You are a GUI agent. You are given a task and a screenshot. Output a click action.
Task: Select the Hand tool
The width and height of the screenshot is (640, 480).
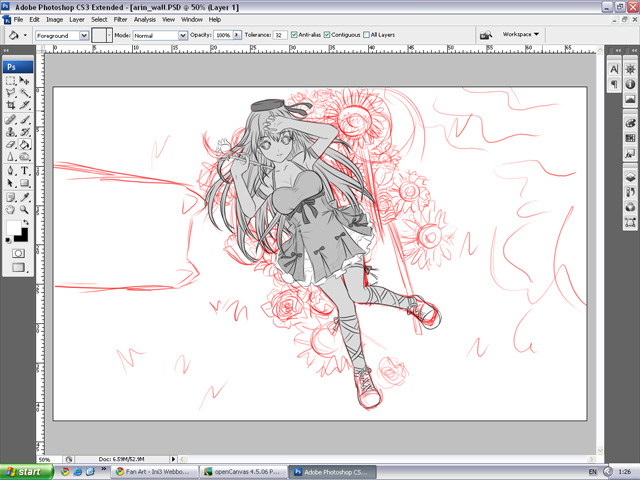tap(11, 210)
